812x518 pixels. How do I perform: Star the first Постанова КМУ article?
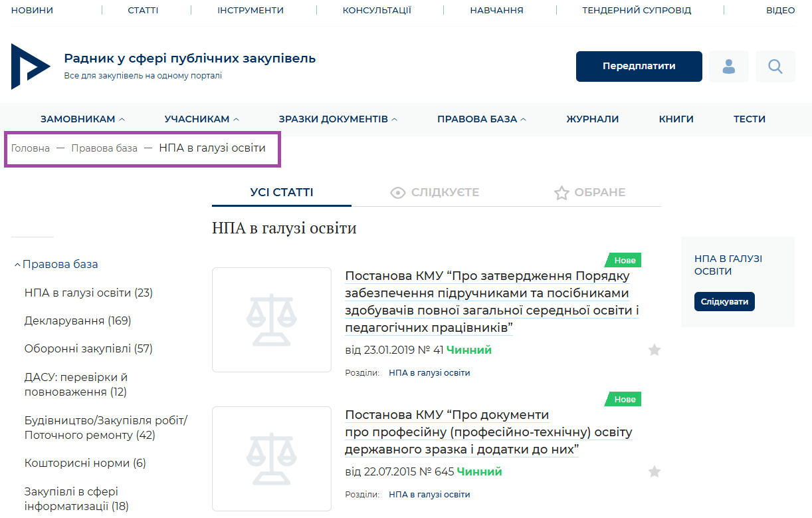[x=655, y=350]
